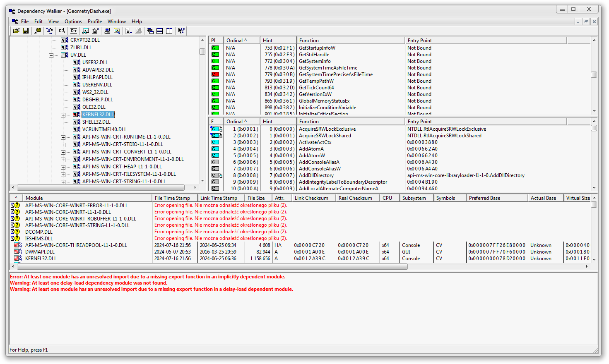Screen dimensions: 609x364
Task: Click the Cascade windows toolbar icon
Action: pyautogui.click(x=150, y=31)
